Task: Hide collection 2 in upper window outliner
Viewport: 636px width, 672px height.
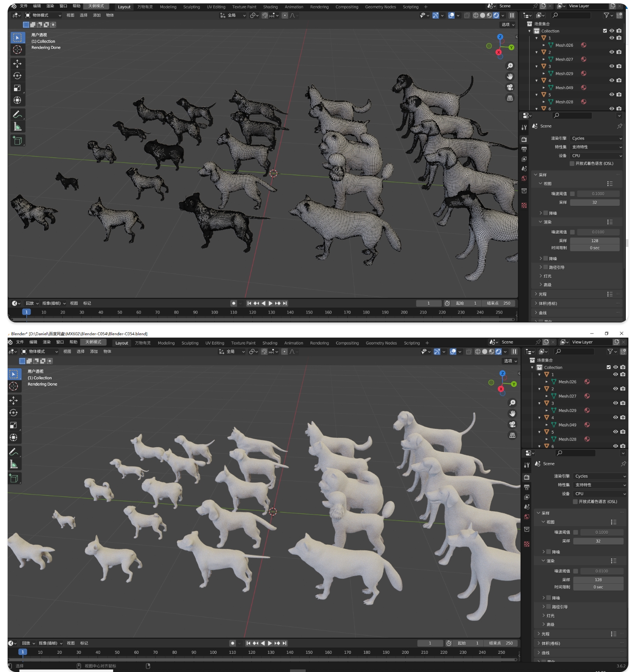Action: [x=612, y=52]
